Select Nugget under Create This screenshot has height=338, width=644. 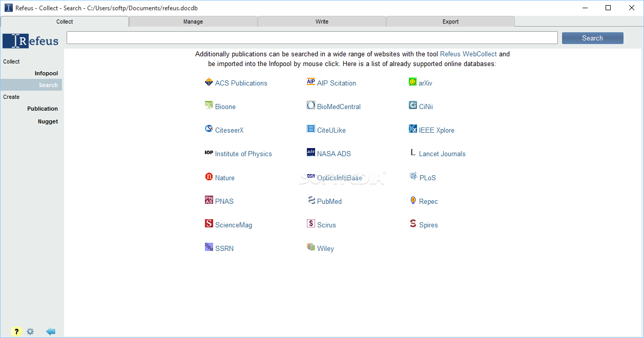pyautogui.click(x=48, y=121)
